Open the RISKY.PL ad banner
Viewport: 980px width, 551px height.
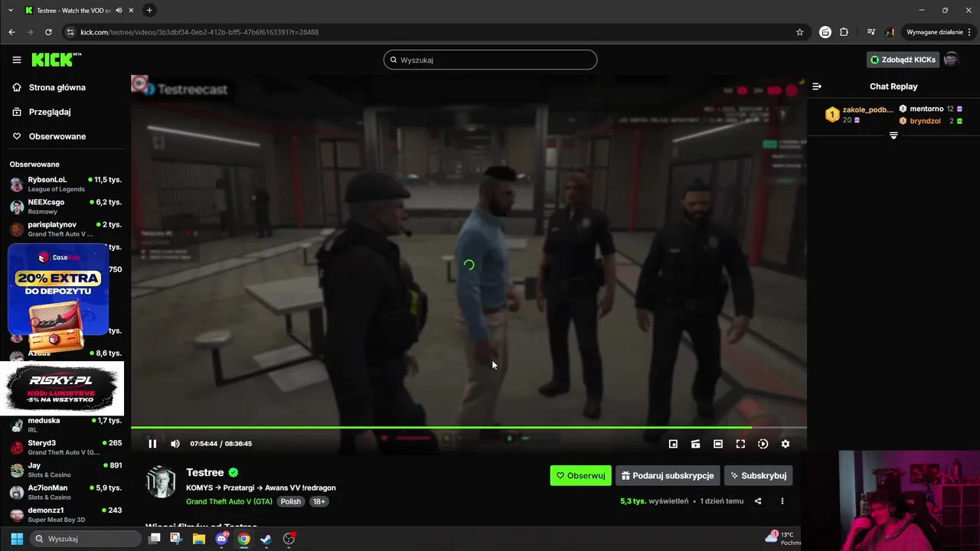point(61,388)
